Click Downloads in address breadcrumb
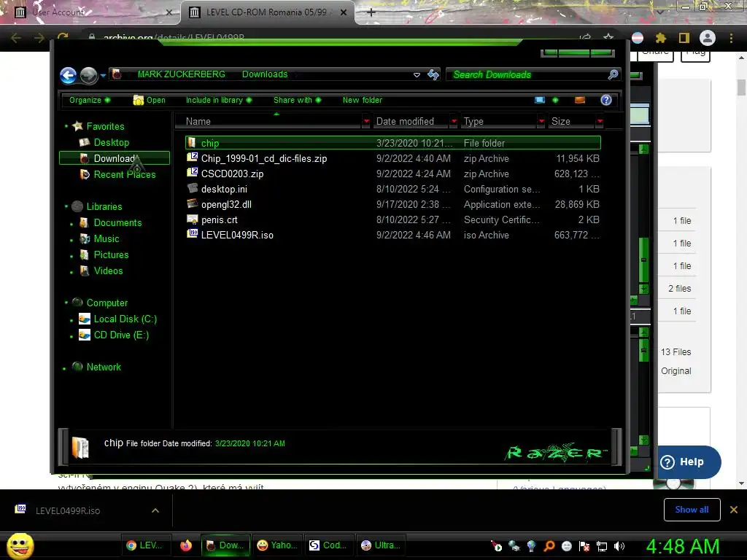This screenshot has width=747, height=560. pos(264,74)
